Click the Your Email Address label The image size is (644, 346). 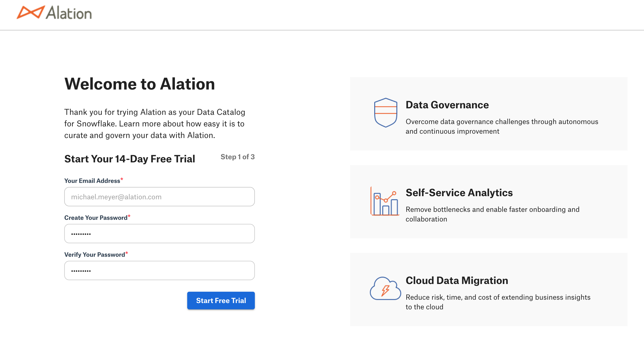[x=92, y=181]
